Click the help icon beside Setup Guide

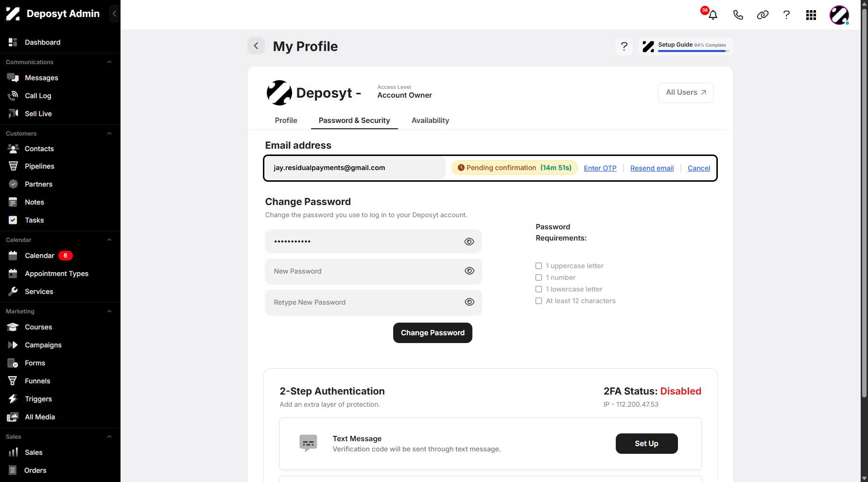[624, 47]
